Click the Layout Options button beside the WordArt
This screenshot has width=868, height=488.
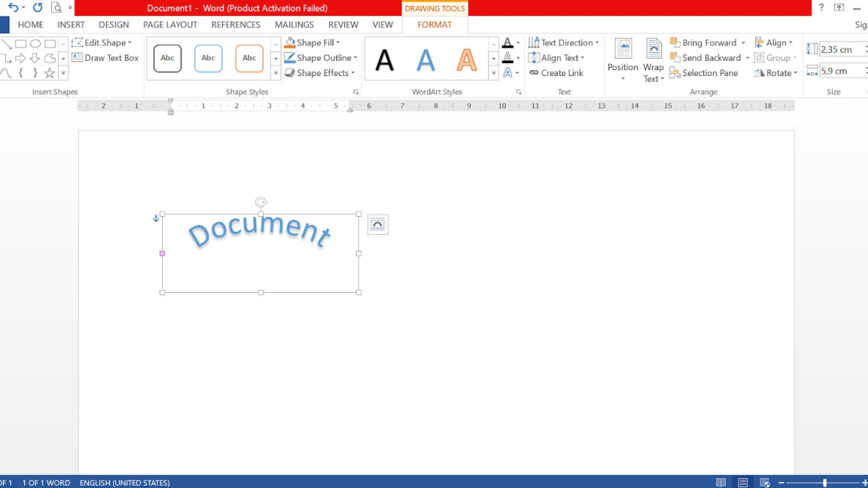point(378,225)
